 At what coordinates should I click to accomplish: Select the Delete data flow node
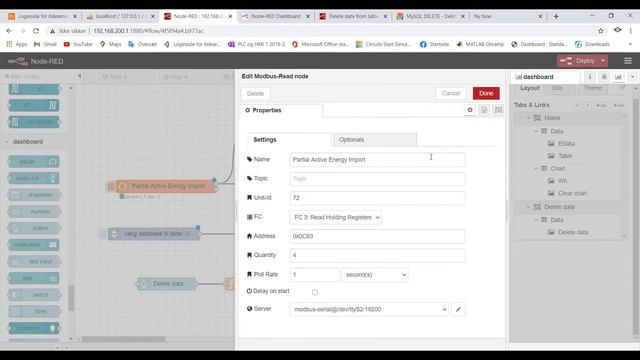tap(167, 284)
